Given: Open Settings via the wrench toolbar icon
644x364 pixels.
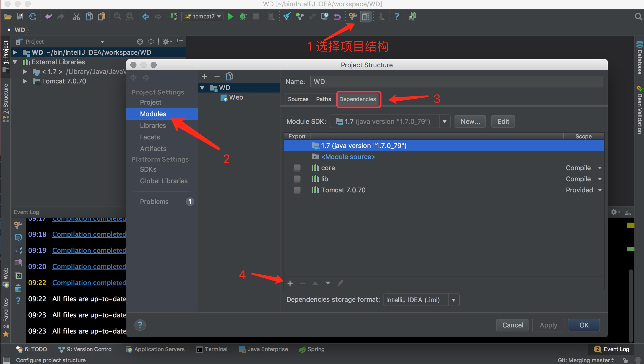Looking at the screenshot, I should 352,16.
